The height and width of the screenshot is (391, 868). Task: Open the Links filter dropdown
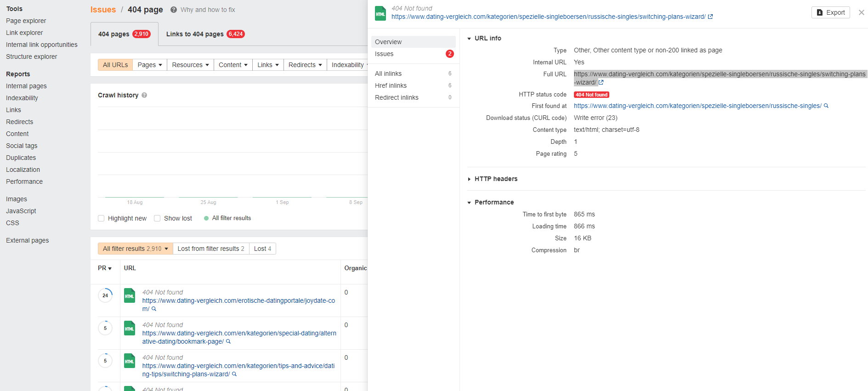(268, 65)
